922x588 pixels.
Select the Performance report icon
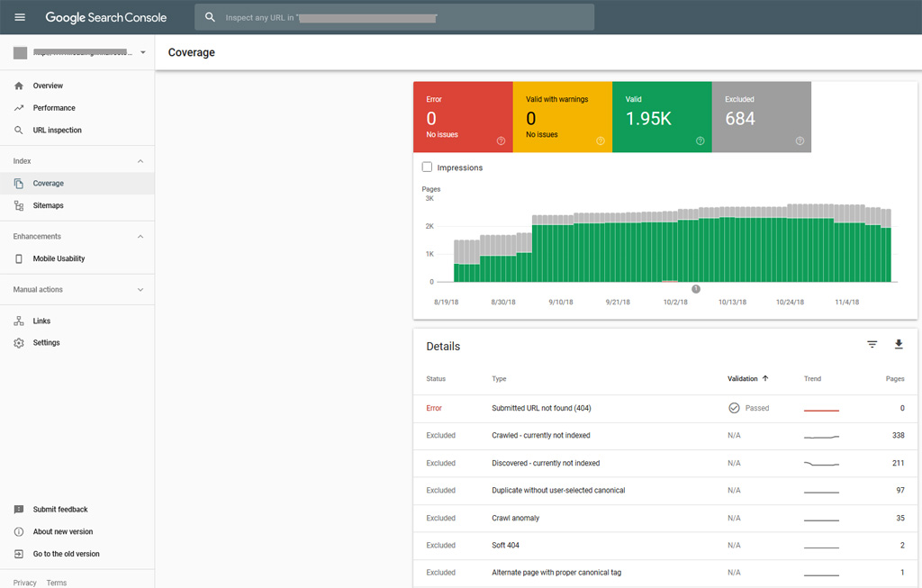pyautogui.click(x=20, y=107)
